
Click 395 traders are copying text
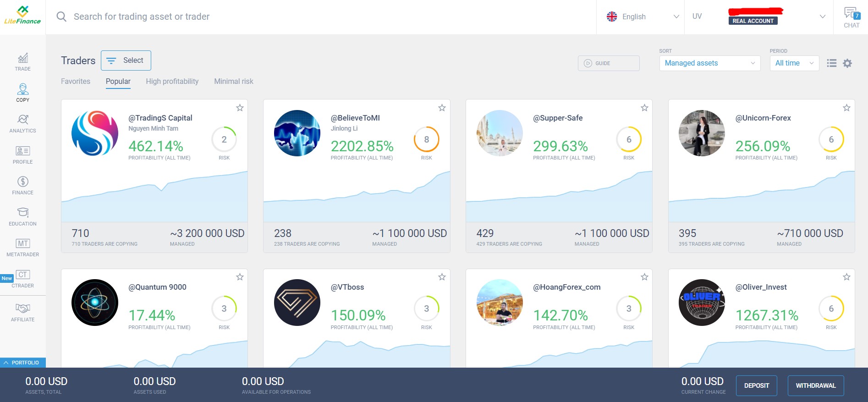tap(711, 244)
